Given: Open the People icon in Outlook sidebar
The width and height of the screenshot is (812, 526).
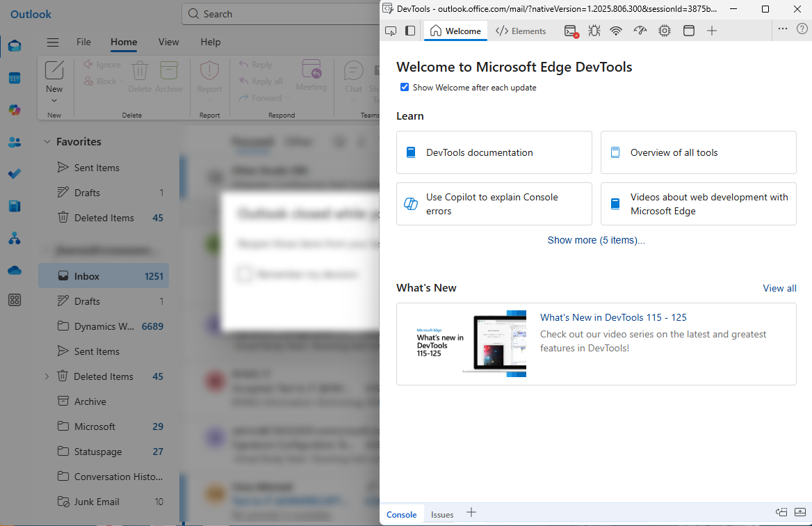Looking at the screenshot, I should (x=15, y=142).
